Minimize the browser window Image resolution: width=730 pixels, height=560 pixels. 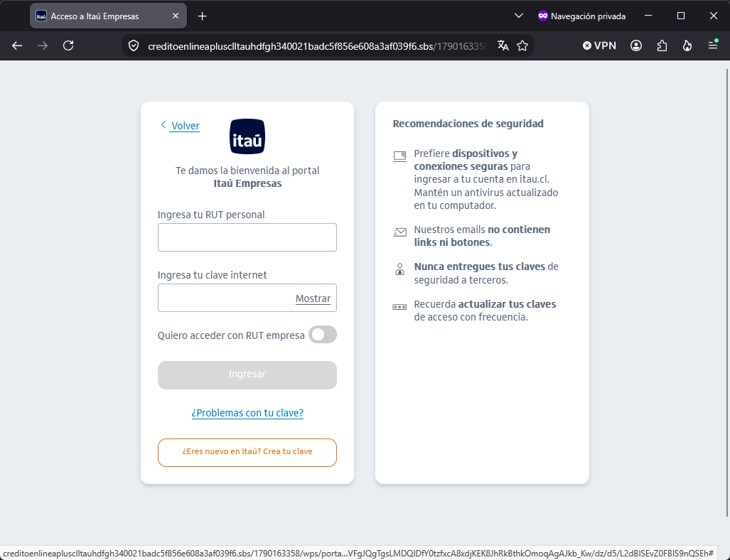click(x=648, y=16)
